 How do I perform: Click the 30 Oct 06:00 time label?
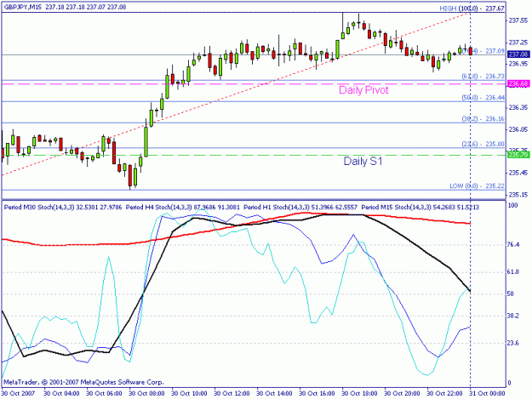point(104,394)
